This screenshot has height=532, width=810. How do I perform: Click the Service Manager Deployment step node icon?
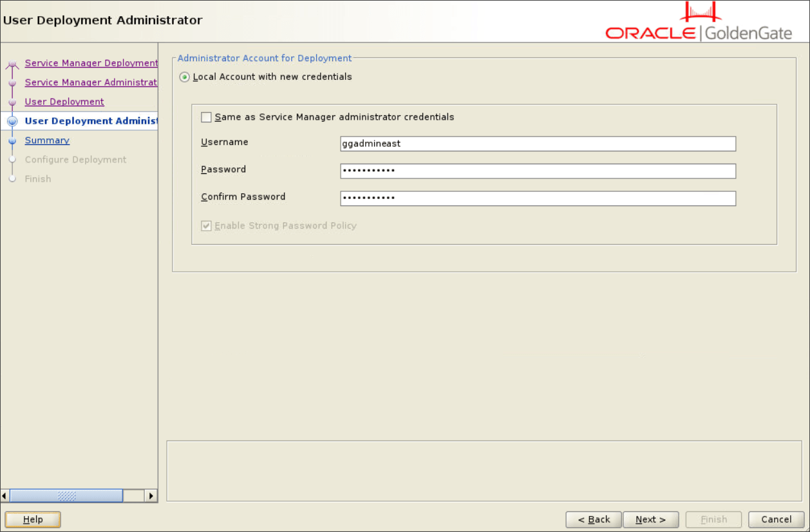[13, 63]
